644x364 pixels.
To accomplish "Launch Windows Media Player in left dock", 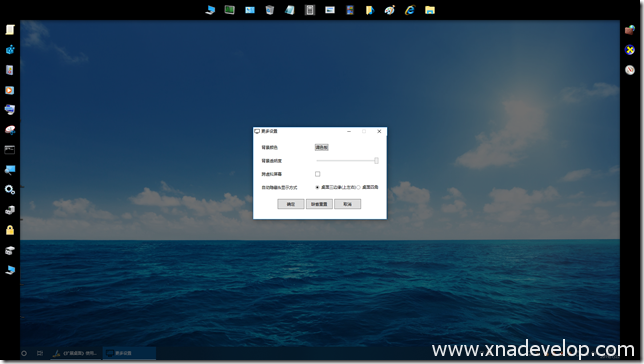I will coord(10,90).
